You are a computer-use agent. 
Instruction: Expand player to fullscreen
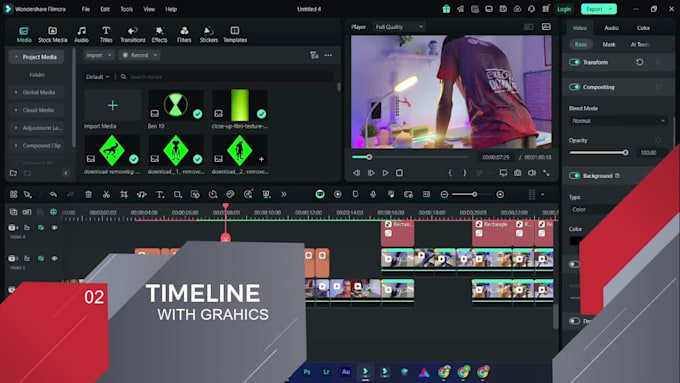(546, 173)
